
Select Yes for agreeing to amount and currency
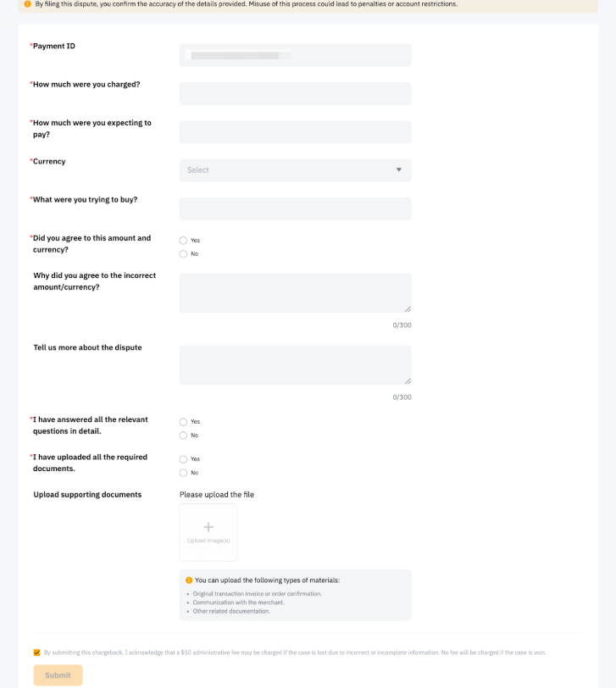pos(183,241)
